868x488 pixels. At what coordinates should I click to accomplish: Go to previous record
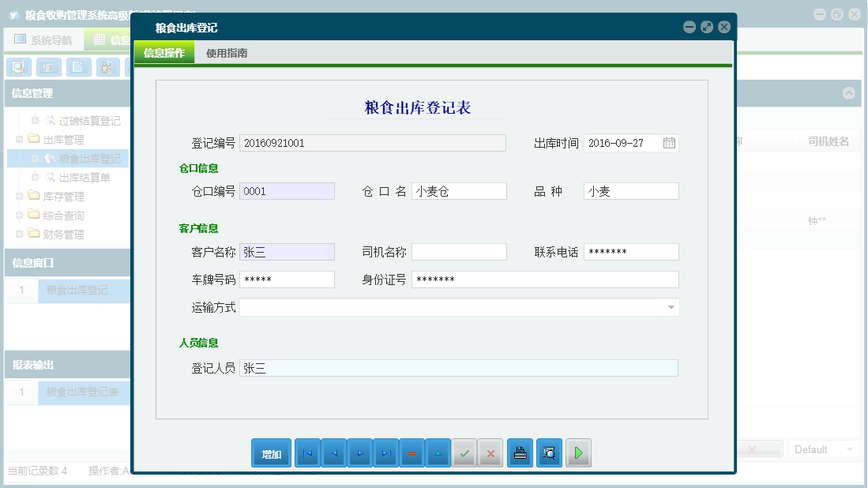click(333, 453)
